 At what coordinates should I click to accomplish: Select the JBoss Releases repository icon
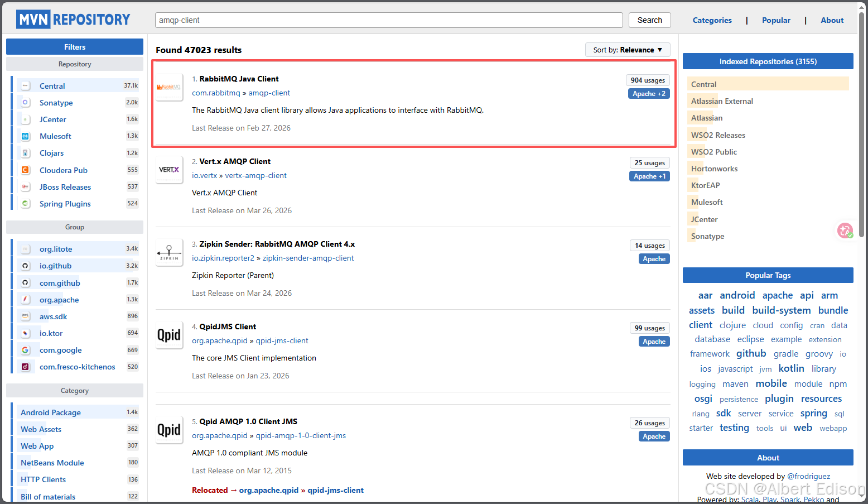26,187
